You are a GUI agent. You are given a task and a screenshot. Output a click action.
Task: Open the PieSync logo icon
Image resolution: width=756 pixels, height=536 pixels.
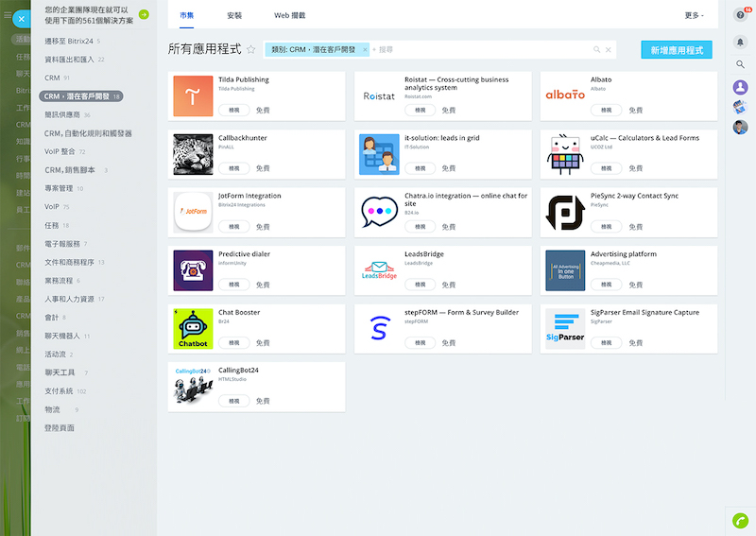point(565,213)
